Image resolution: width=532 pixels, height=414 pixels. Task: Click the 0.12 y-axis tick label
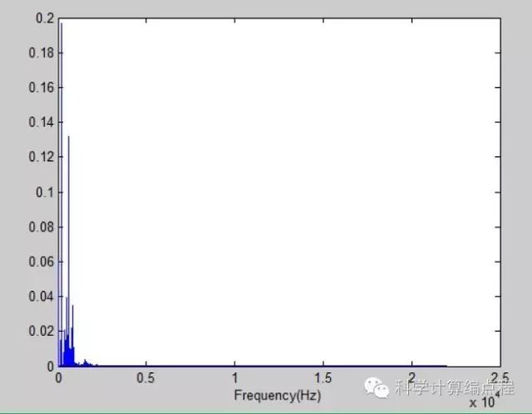(x=41, y=157)
